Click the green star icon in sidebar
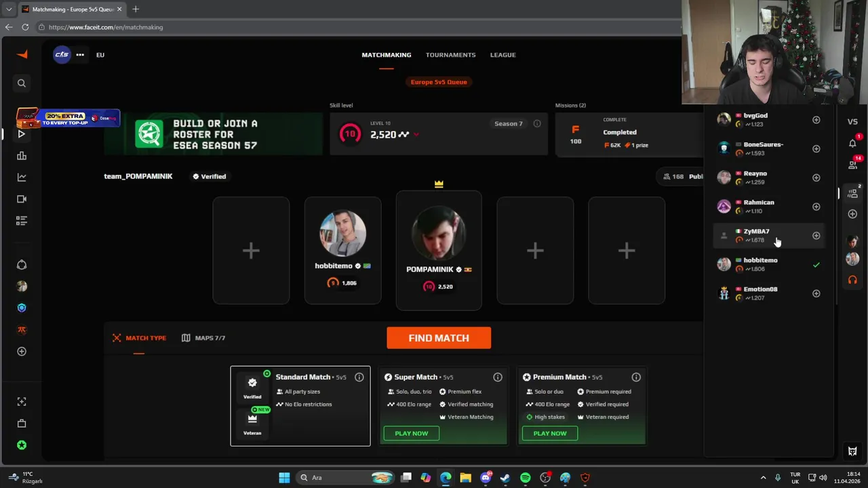Viewport: 868px width, 488px height. pyautogui.click(x=22, y=445)
